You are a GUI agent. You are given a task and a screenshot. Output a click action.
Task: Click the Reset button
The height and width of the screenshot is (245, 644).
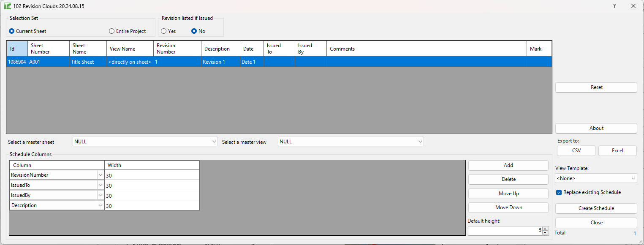pyautogui.click(x=596, y=87)
